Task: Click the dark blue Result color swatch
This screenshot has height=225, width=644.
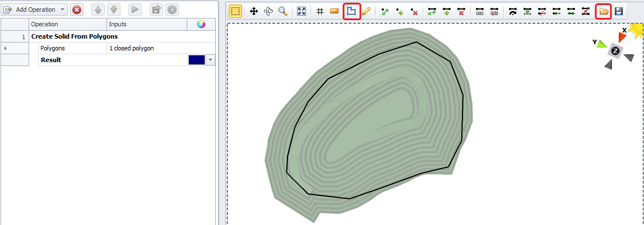Action: [x=196, y=60]
